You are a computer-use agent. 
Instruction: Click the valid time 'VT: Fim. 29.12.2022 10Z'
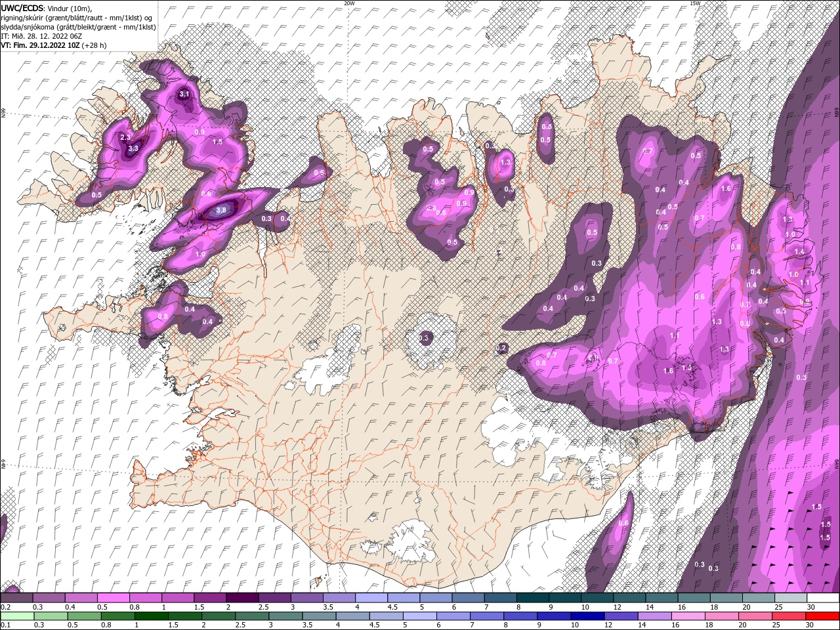click(x=40, y=45)
